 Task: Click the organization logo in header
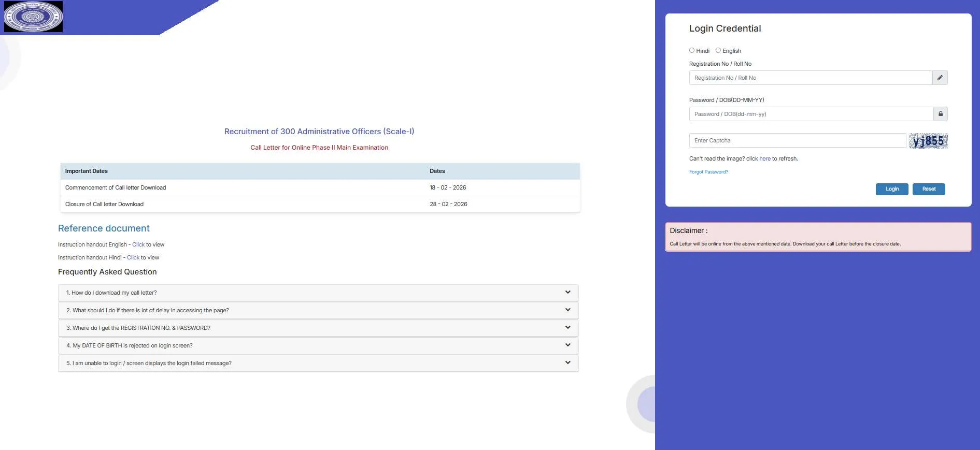[33, 17]
